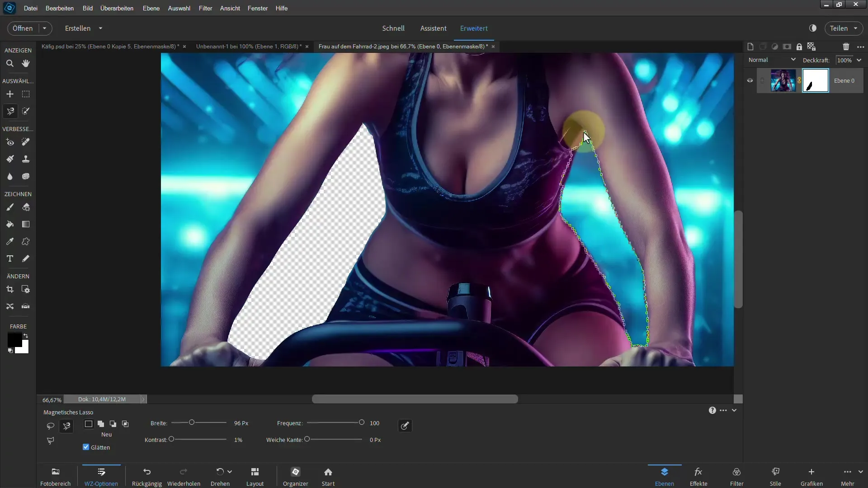Screen dimensions: 868x488
Task: Adjust the Frequenz slider handle
Action: 361,422
